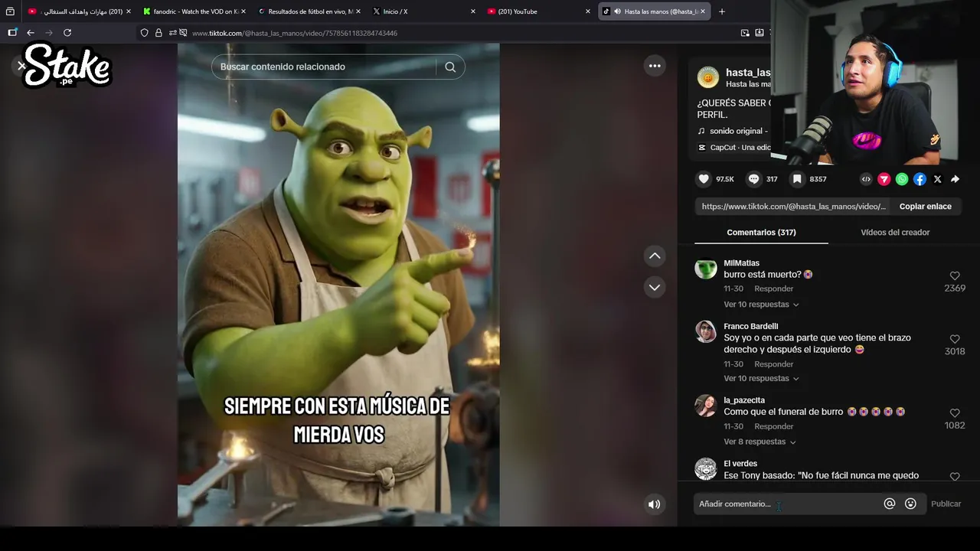The height and width of the screenshot is (551, 980).
Task: Switch to the (201) YouTube tab
Action: click(x=539, y=11)
